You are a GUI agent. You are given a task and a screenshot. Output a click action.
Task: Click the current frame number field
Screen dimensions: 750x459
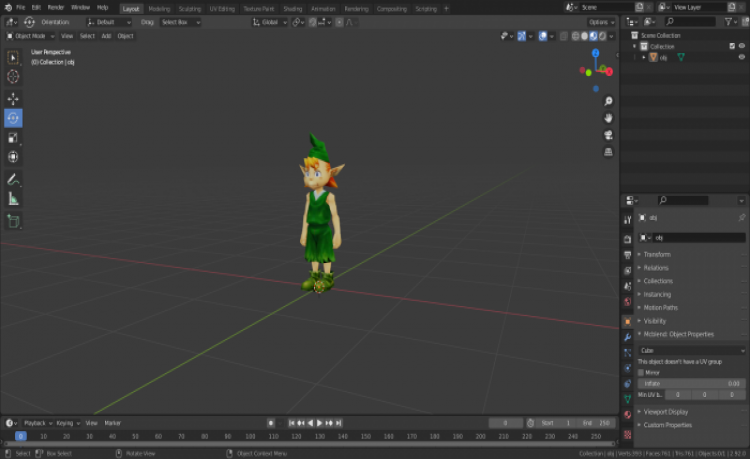click(506, 423)
